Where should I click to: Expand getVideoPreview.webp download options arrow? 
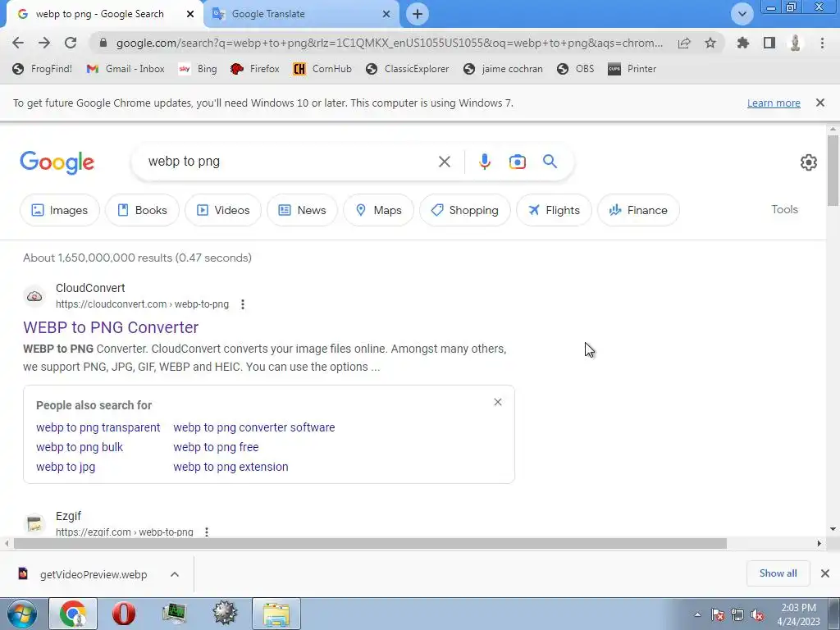pyautogui.click(x=175, y=574)
